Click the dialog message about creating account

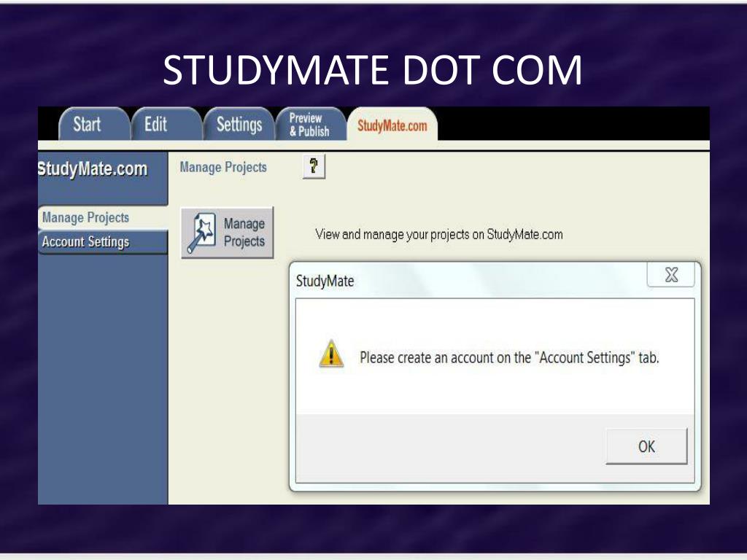[x=509, y=357]
